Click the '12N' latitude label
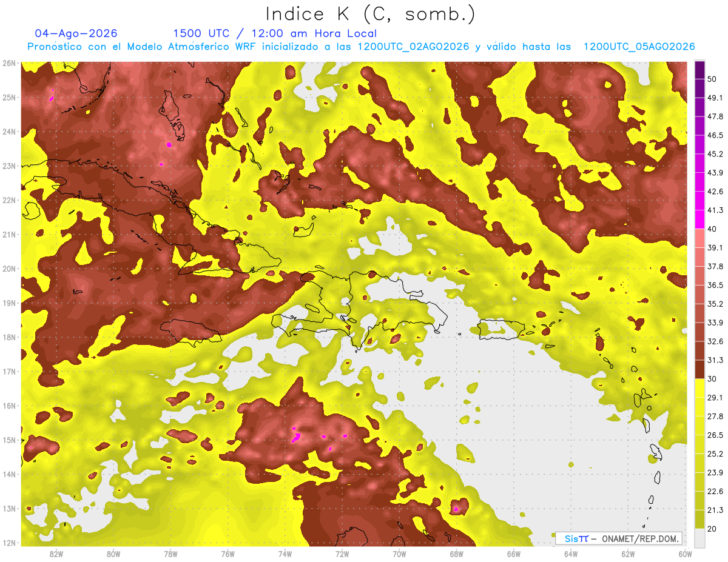The height and width of the screenshot is (562, 728). click(8, 543)
